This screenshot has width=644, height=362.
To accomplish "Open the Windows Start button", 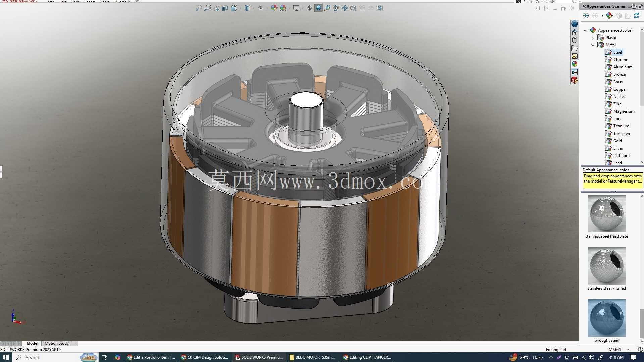I will [6, 357].
